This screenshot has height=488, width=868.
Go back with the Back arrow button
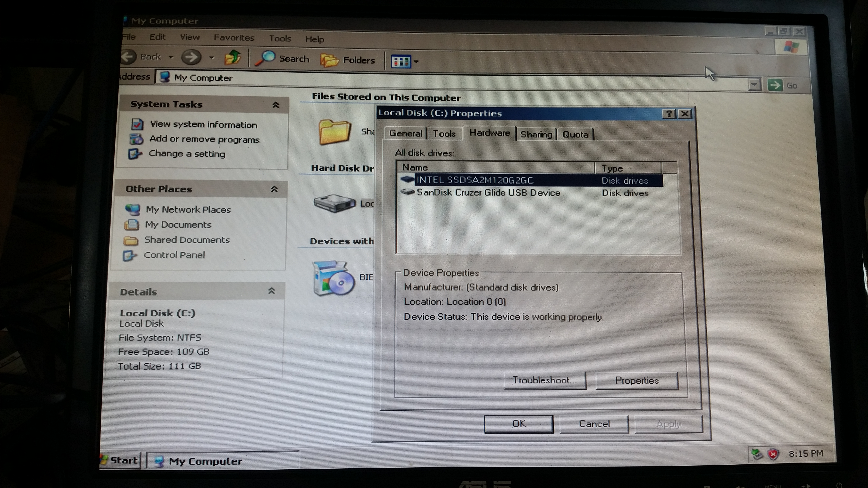pos(141,57)
